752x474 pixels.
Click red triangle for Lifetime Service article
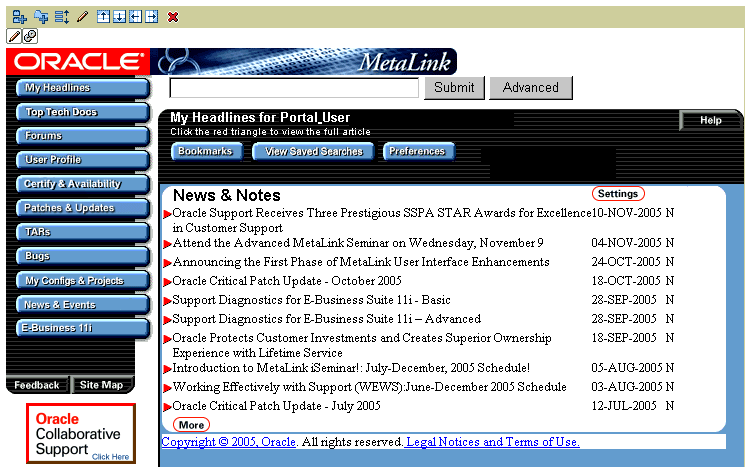[167, 339]
